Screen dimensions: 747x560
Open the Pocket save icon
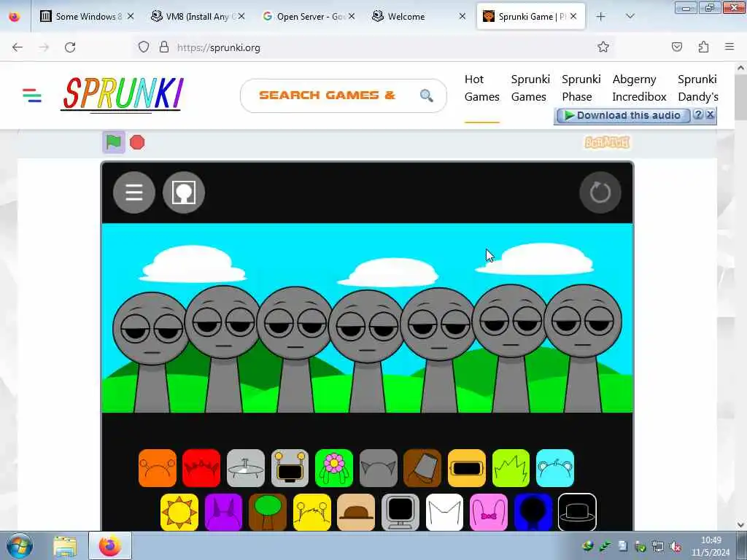point(677,47)
